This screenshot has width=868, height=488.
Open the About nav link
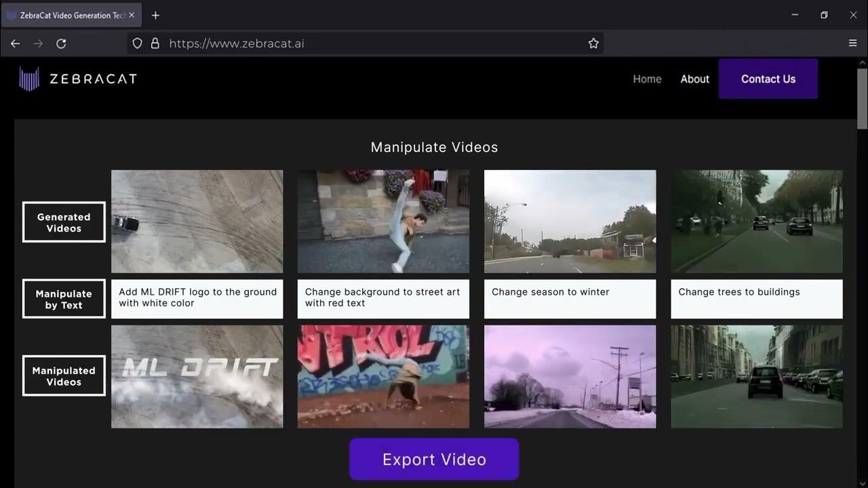[x=695, y=79]
